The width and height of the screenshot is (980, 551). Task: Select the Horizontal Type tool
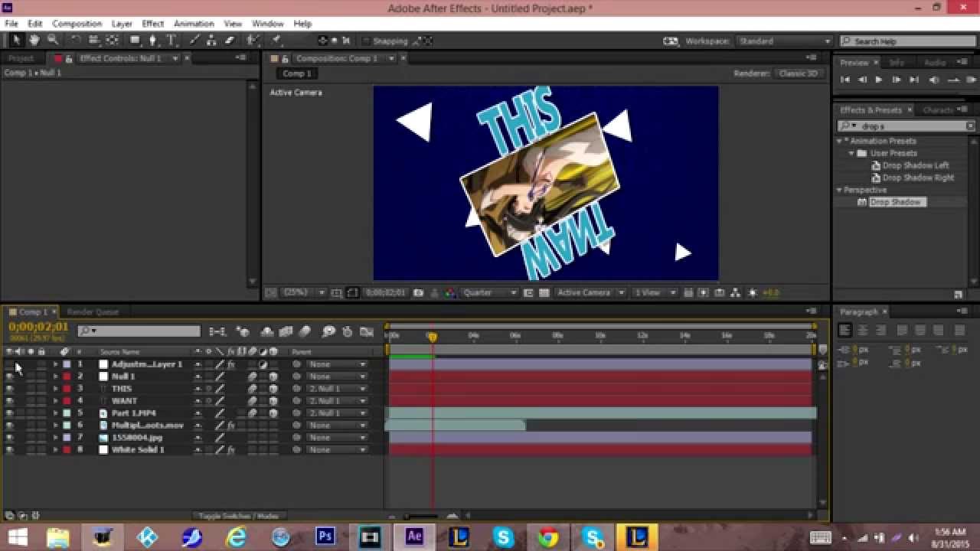(x=171, y=41)
